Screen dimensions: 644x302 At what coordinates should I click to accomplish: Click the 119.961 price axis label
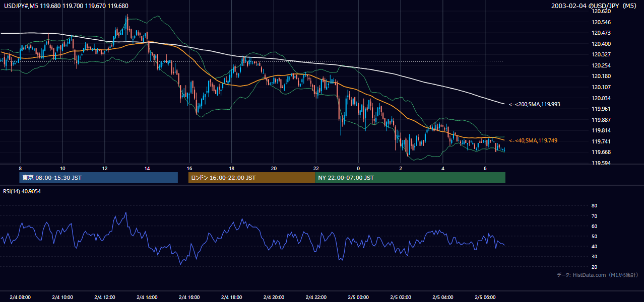601,109
